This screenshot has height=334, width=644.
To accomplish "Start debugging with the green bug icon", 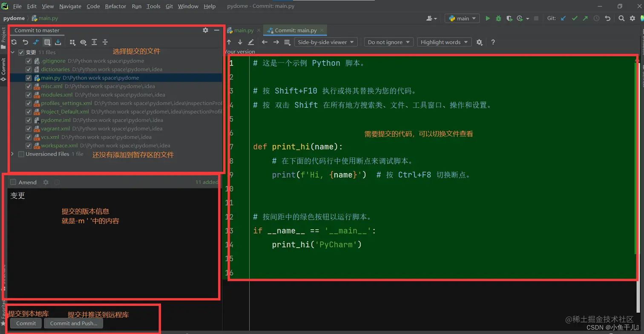I will click(498, 18).
